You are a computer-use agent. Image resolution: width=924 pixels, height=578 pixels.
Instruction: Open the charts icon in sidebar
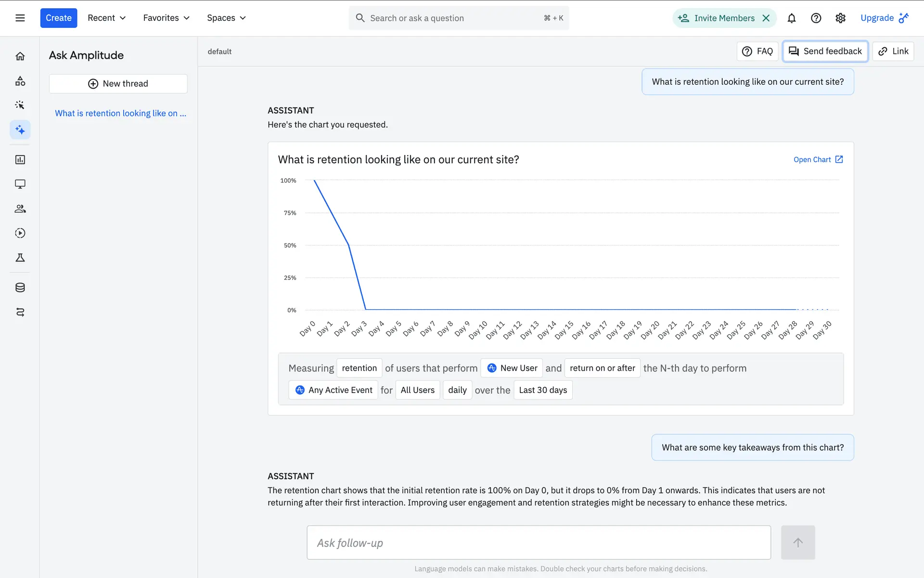20,159
